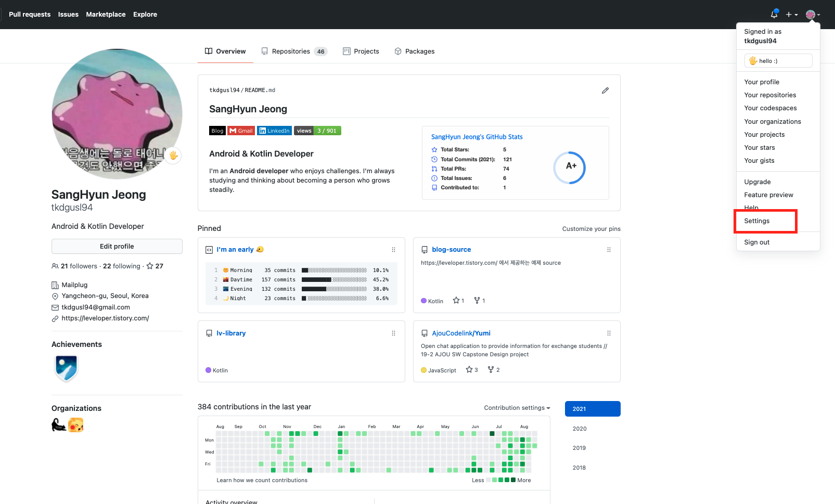Image resolution: width=835 pixels, height=504 pixels.
Task: Click the views 3 / 901 badge
Action: (317, 131)
